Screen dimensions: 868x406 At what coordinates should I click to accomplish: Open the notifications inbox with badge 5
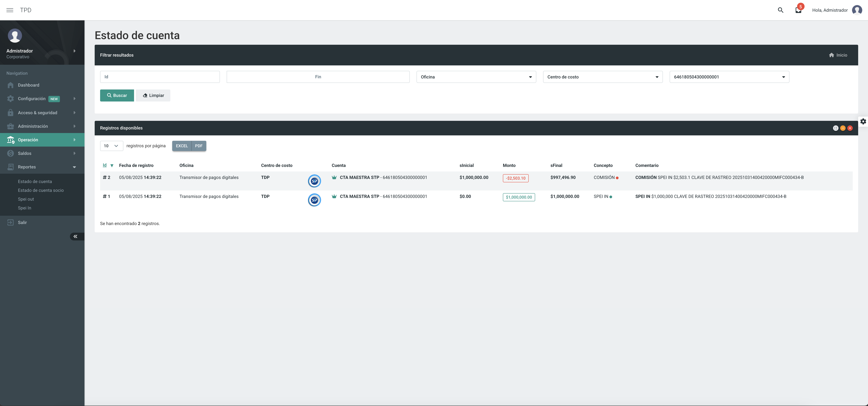798,10
